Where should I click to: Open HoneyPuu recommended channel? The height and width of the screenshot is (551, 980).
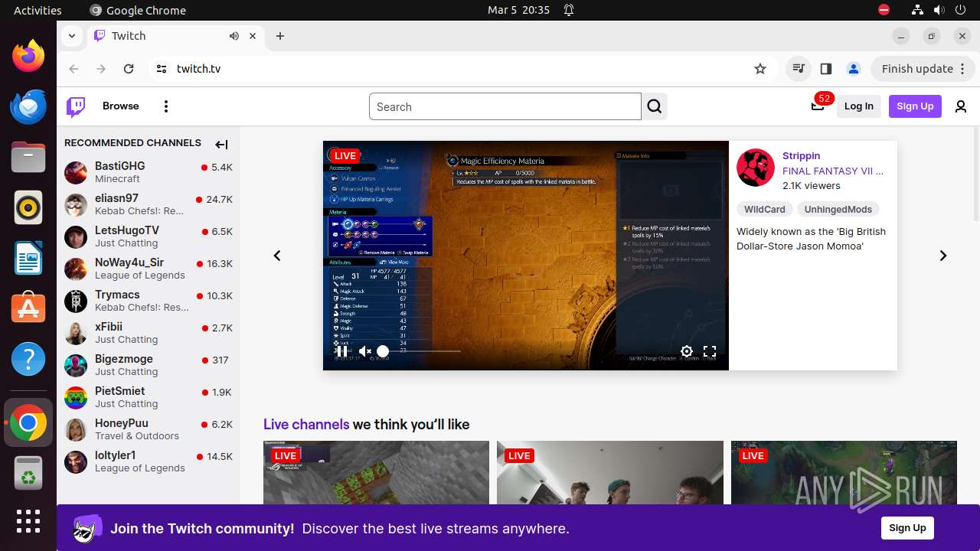149,429
